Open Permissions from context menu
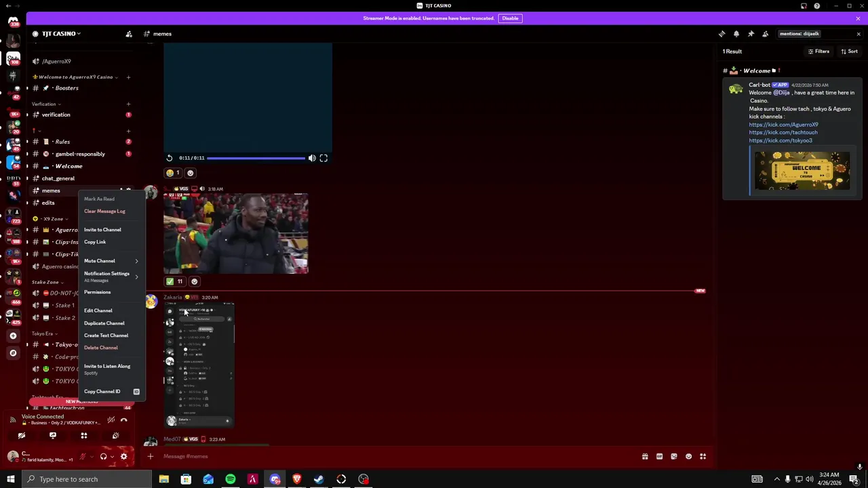Image resolution: width=868 pixels, height=488 pixels. [x=97, y=292]
